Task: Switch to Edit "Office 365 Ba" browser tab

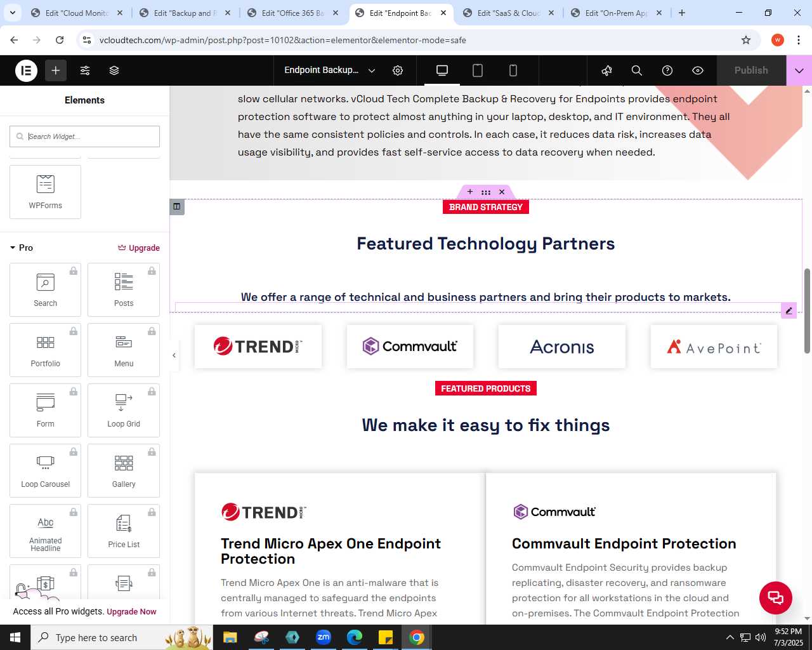Action: 292,13
